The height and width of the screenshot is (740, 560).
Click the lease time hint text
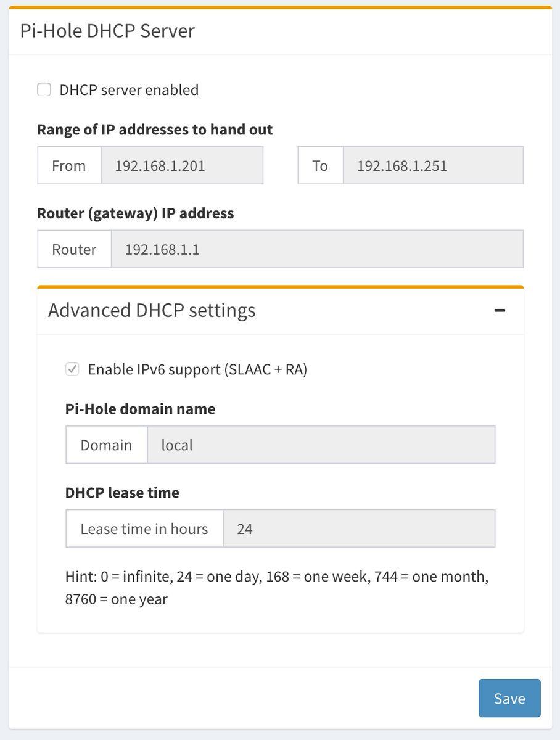[277, 588]
